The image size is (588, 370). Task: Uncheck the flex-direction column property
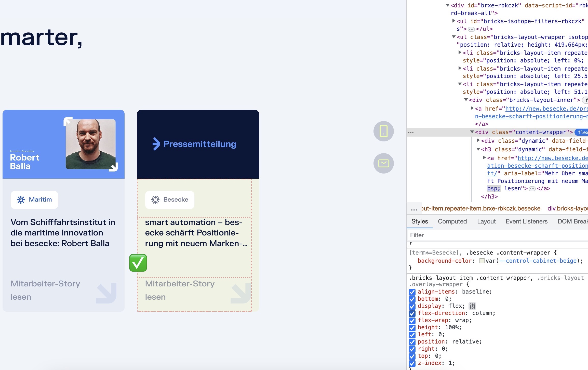coord(412,313)
